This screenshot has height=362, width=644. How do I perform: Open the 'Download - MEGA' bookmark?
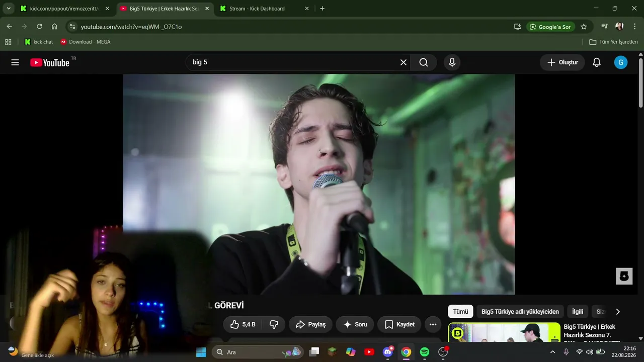click(85, 42)
